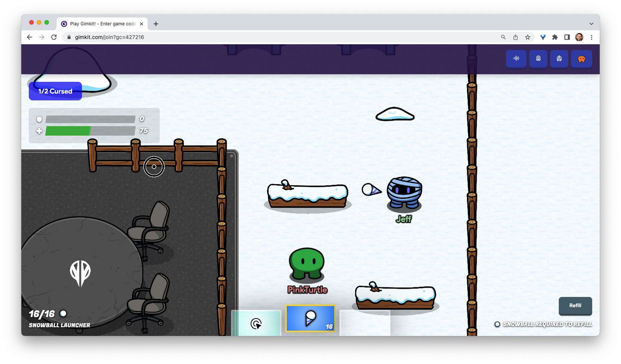Open the leaderboard medal button

click(538, 59)
